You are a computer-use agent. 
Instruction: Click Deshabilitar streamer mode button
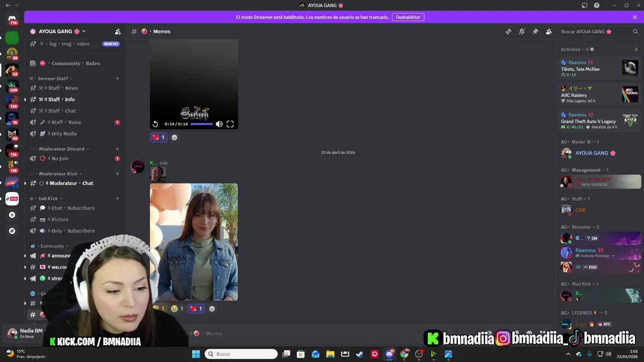pos(408,17)
